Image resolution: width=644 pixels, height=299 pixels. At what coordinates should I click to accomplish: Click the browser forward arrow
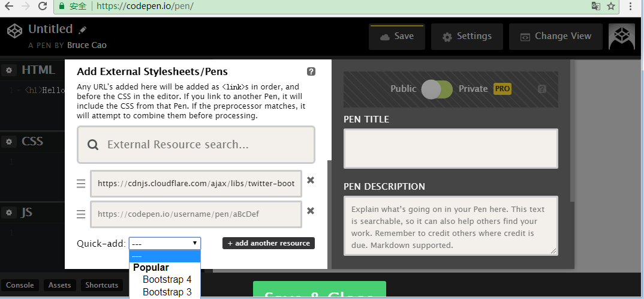[25, 6]
